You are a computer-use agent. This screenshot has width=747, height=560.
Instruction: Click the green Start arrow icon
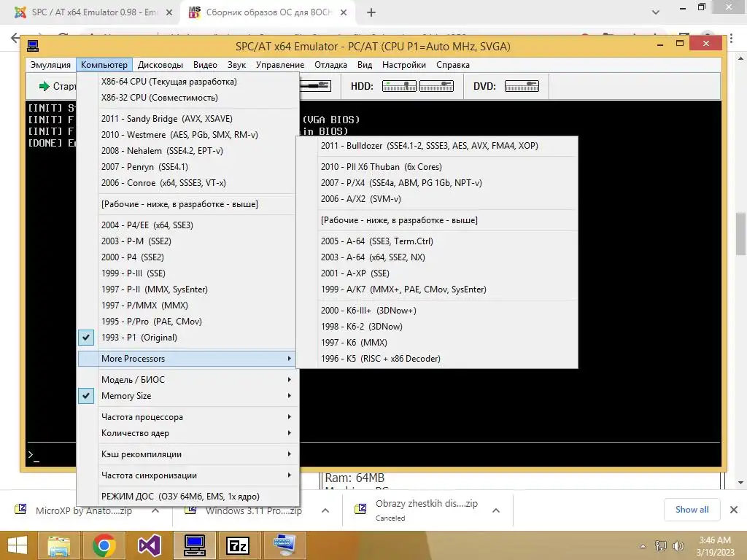(44, 86)
